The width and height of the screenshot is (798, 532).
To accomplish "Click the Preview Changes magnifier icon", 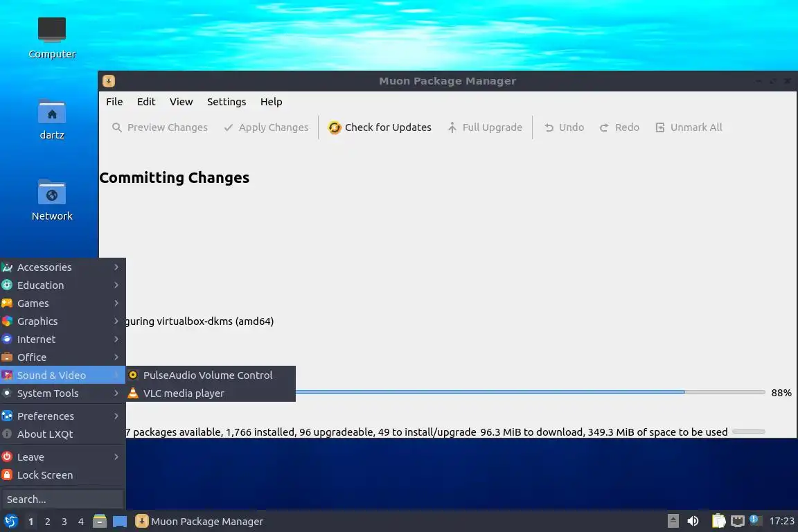I will pyautogui.click(x=117, y=127).
